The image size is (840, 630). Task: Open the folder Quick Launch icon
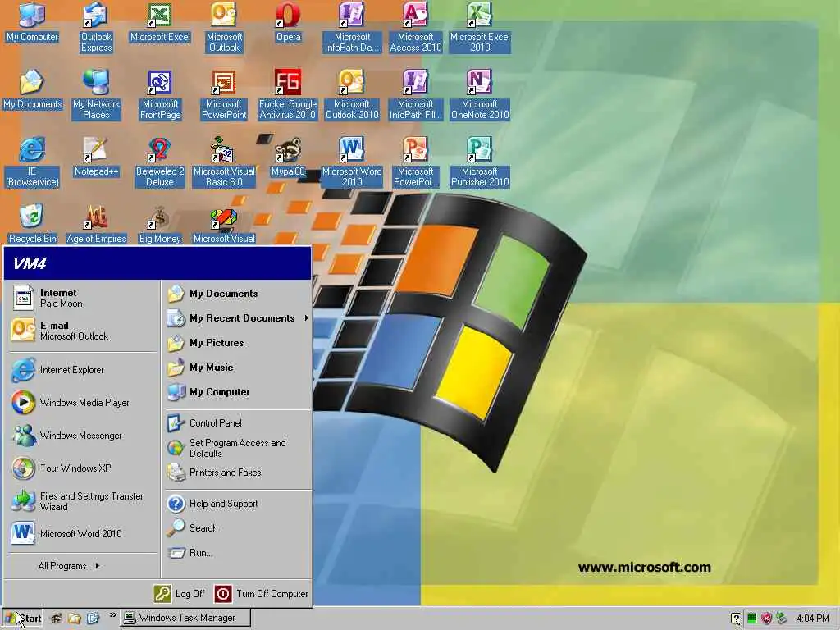point(74,619)
